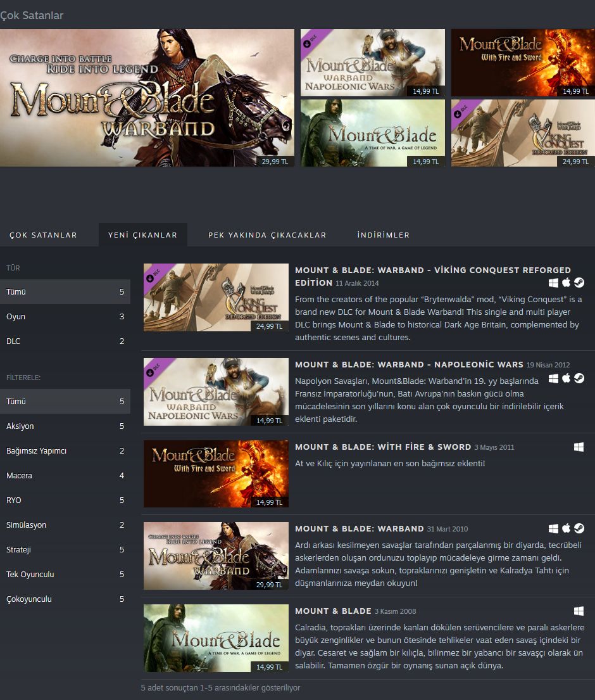The height and width of the screenshot is (700, 595).
Task: Open İndirimler tab
Action: (x=383, y=235)
